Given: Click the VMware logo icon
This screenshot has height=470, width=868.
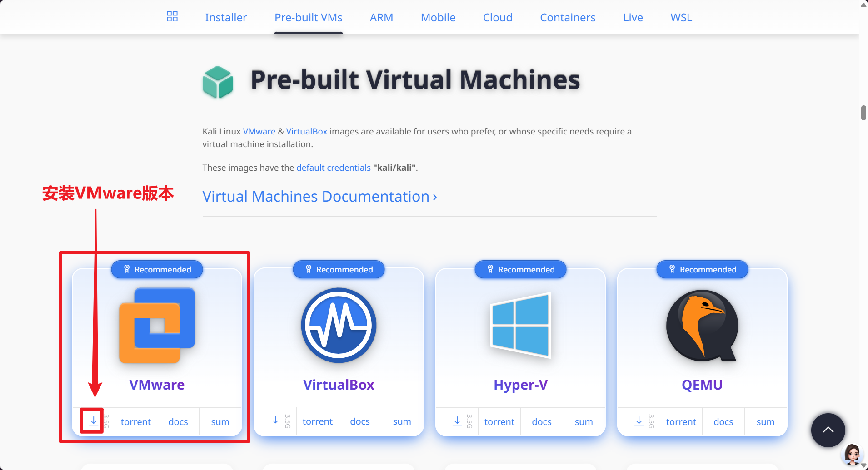Looking at the screenshot, I should pyautogui.click(x=157, y=325).
